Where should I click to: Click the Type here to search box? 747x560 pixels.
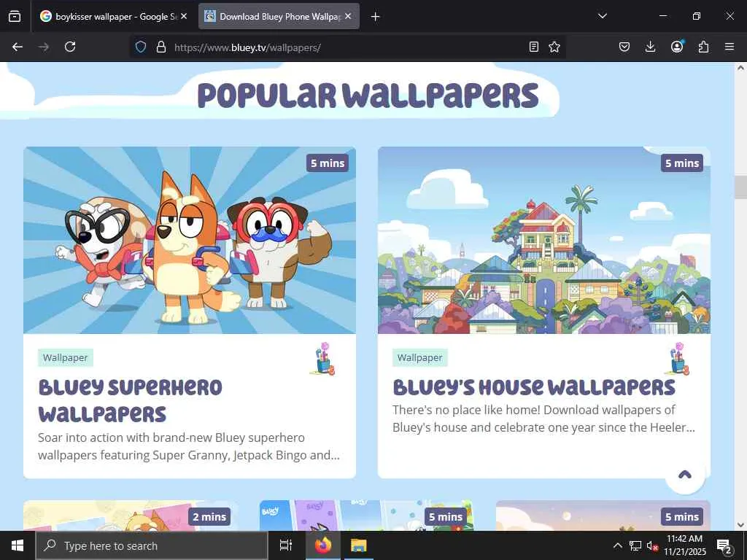pyautogui.click(x=152, y=545)
